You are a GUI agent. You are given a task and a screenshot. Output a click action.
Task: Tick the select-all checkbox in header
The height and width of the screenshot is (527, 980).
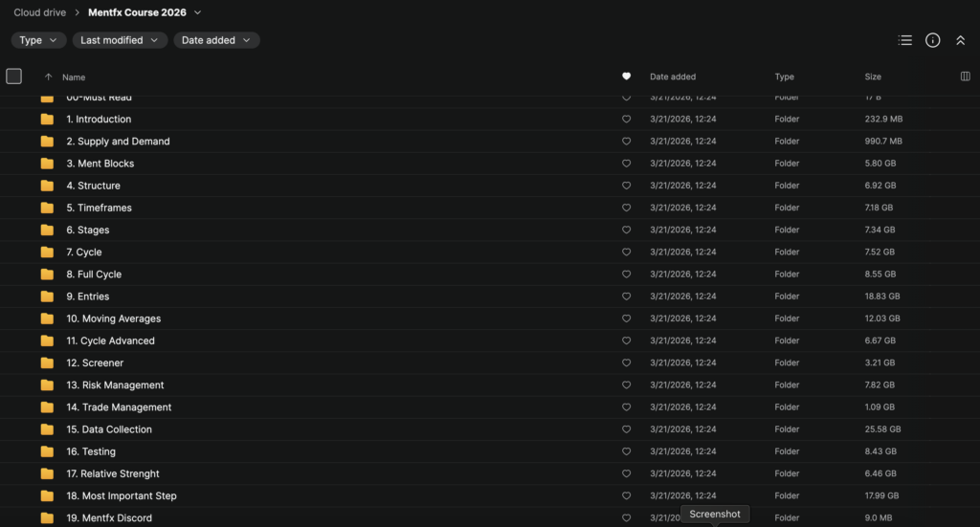pos(13,77)
